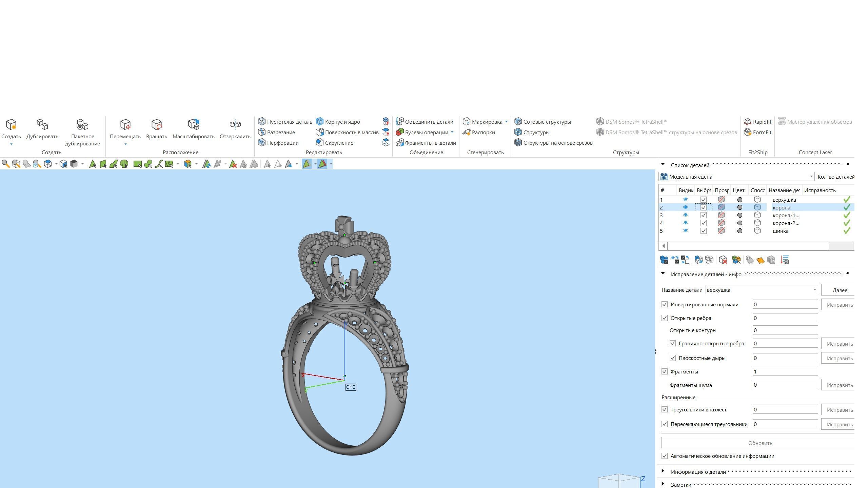Screen dimensions: 868x488
Task: Click the invert selection icon under part list
Action: point(685,260)
